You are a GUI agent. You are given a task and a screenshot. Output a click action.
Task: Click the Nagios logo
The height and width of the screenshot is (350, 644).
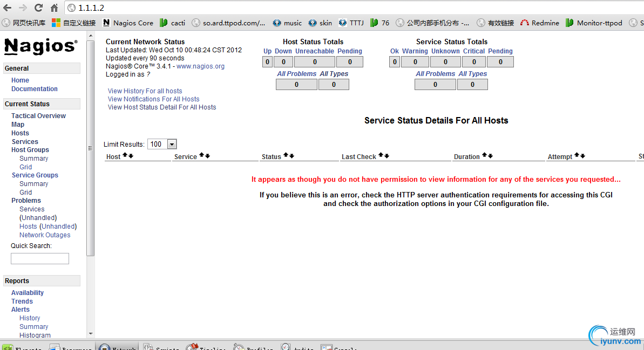[40, 46]
